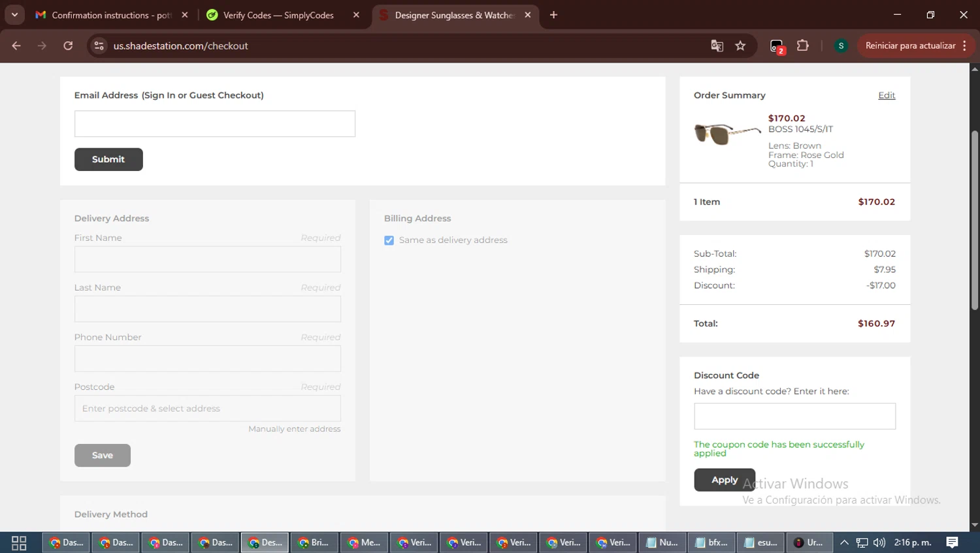Click the page vertical scrollbar
Screen dimensions: 980x553
click(975, 220)
